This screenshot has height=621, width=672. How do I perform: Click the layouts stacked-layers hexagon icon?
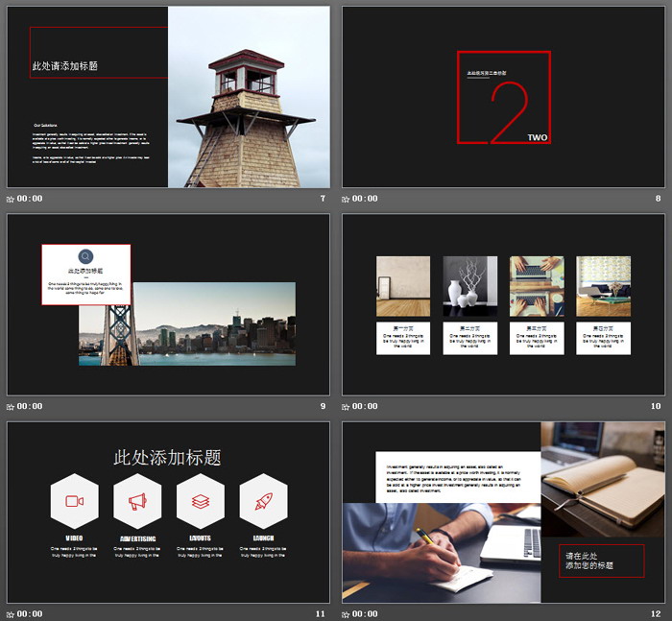coord(200,500)
